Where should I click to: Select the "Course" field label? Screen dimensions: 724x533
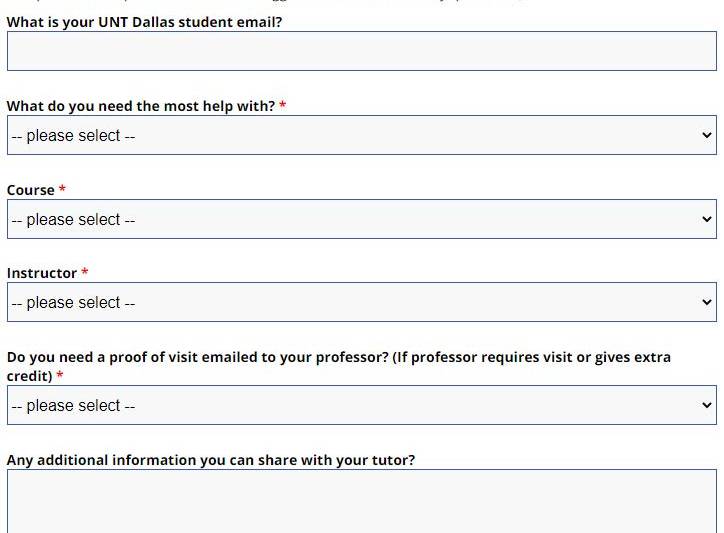tap(31, 190)
